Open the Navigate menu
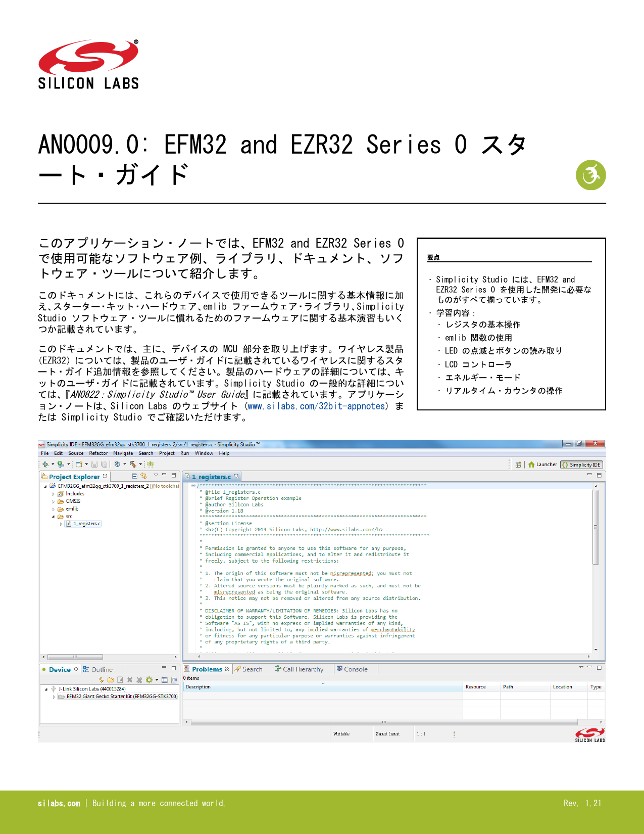Image resolution: width=644 pixels, height=834 pixels. coord(123,453)
